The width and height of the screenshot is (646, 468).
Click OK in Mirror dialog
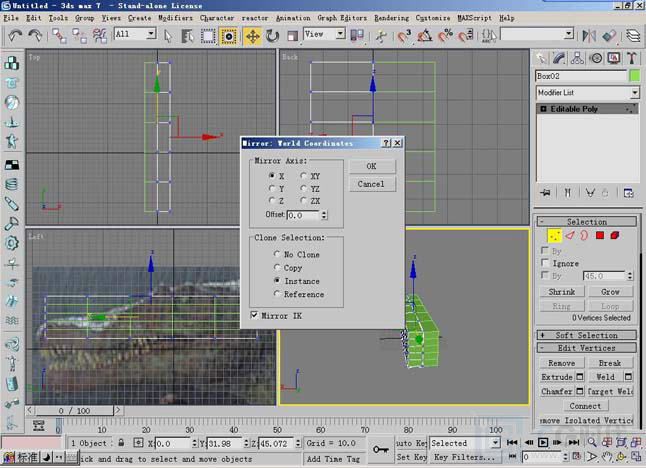(372, 166)
